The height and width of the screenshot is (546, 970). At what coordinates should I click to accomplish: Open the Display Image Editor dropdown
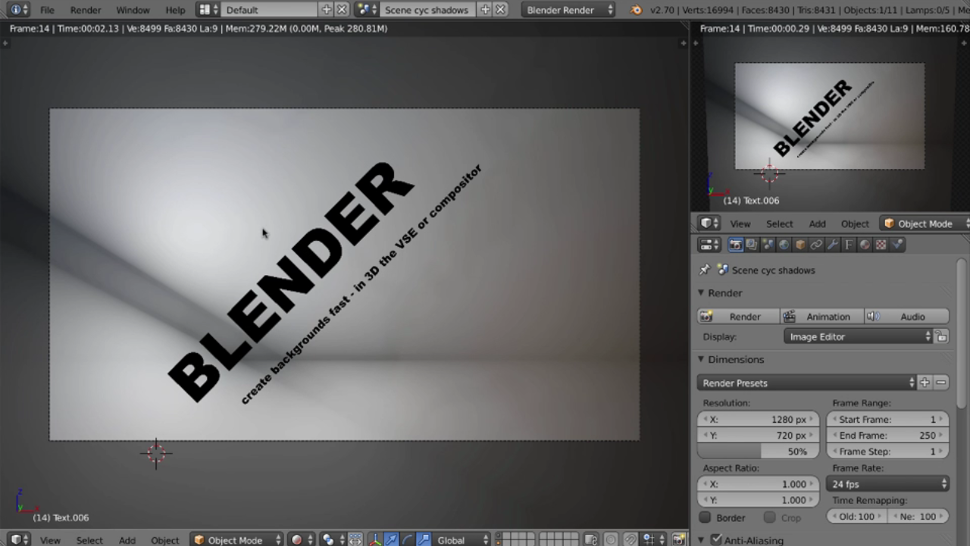(x=858, y=336)
